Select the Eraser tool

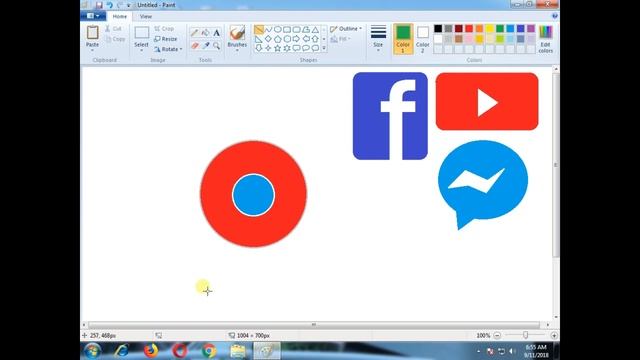(195, 45)
